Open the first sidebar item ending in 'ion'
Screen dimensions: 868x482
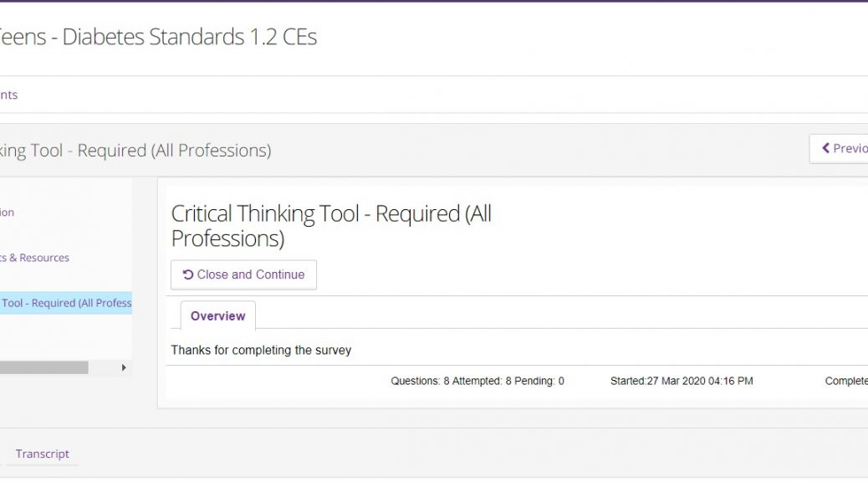pyautogui.click(x=7, y=213)
